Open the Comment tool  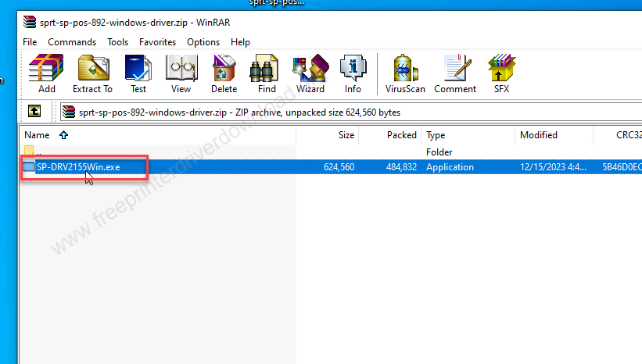[455, 73]
